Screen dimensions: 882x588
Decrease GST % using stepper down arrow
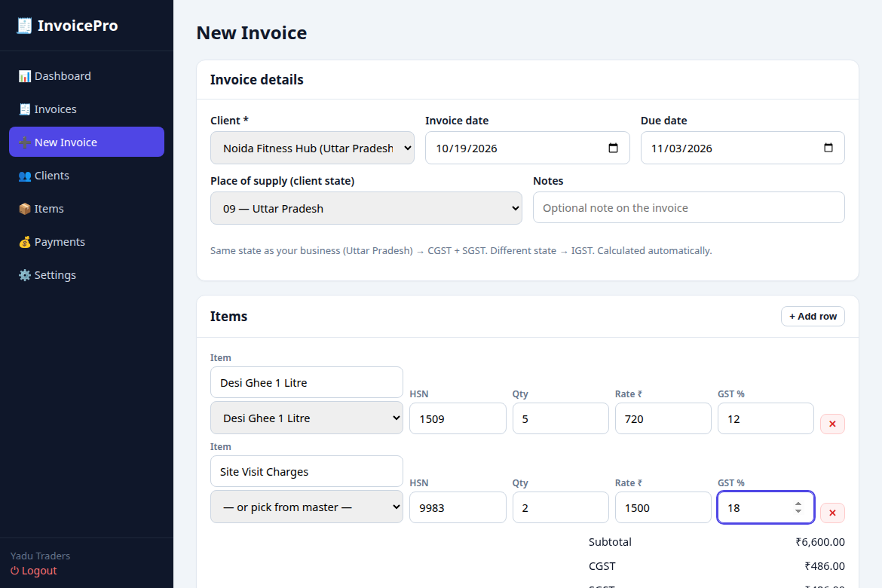(x=798, y=511)
